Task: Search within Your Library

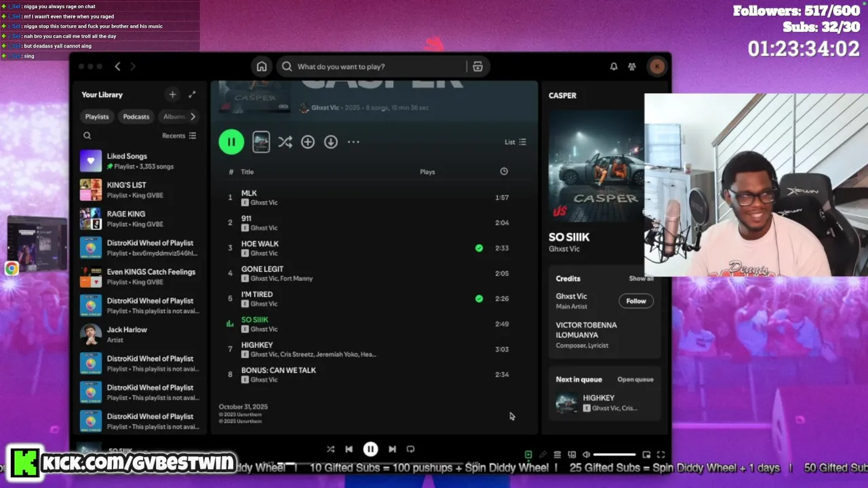Action: coord(87,136)
